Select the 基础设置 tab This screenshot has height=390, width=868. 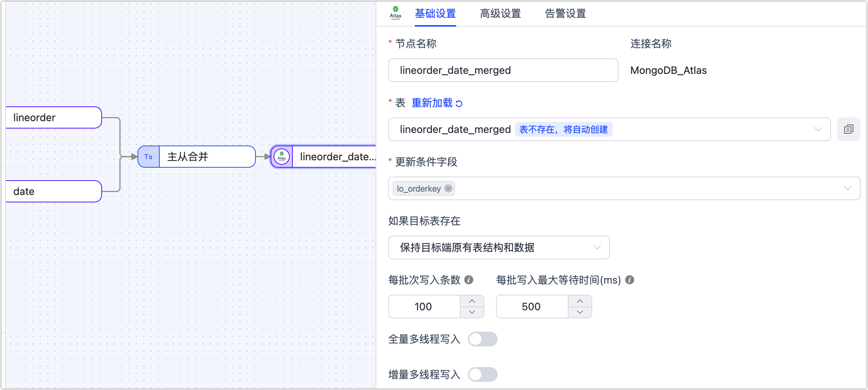[x=435, y=14]
